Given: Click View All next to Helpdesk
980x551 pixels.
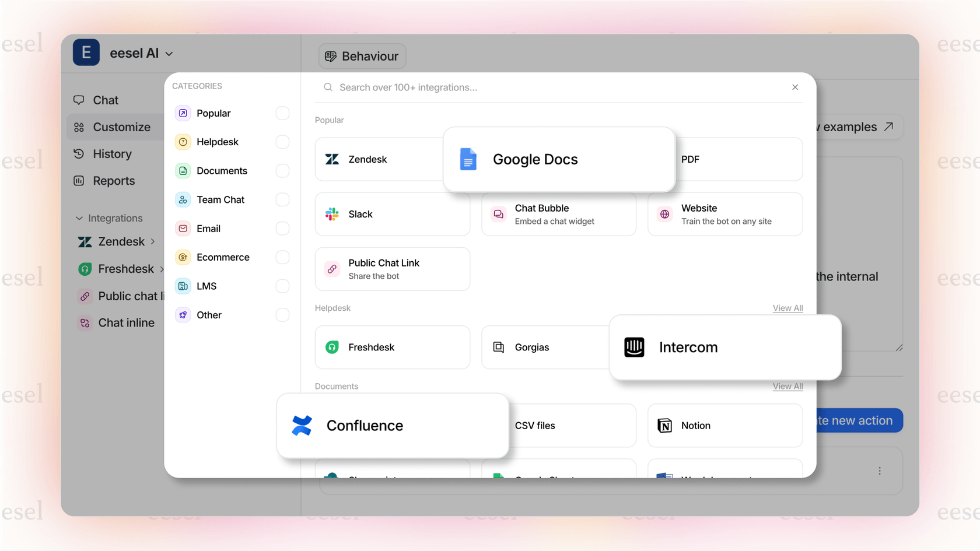Looking at the screenshot, I should point(787,308).
